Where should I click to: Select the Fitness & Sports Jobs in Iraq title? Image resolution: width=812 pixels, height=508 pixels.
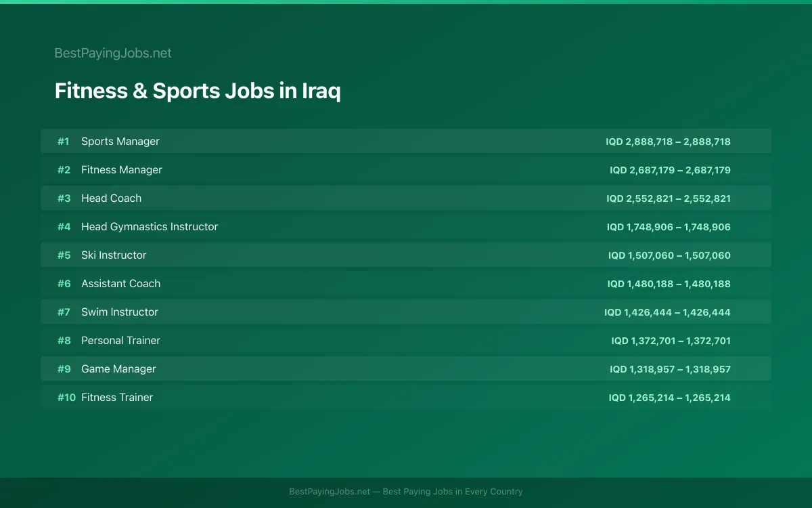tap(198, 91)
